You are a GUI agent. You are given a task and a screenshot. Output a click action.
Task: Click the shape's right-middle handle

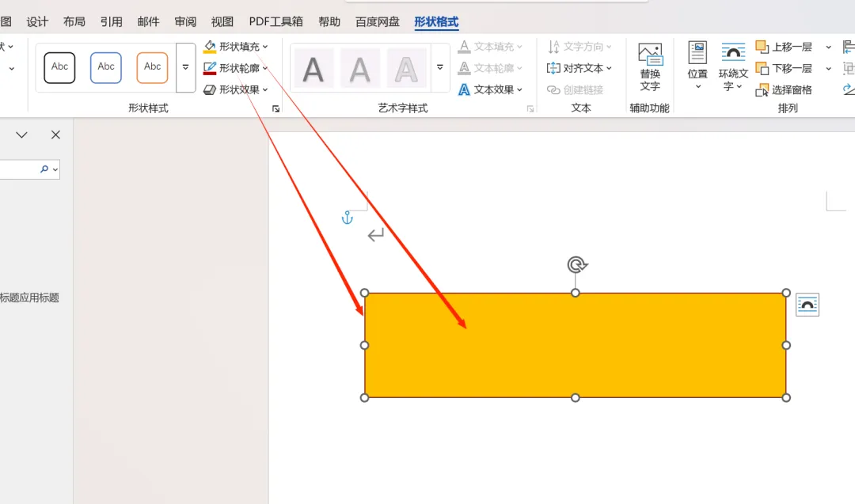(x=786, y=345)
